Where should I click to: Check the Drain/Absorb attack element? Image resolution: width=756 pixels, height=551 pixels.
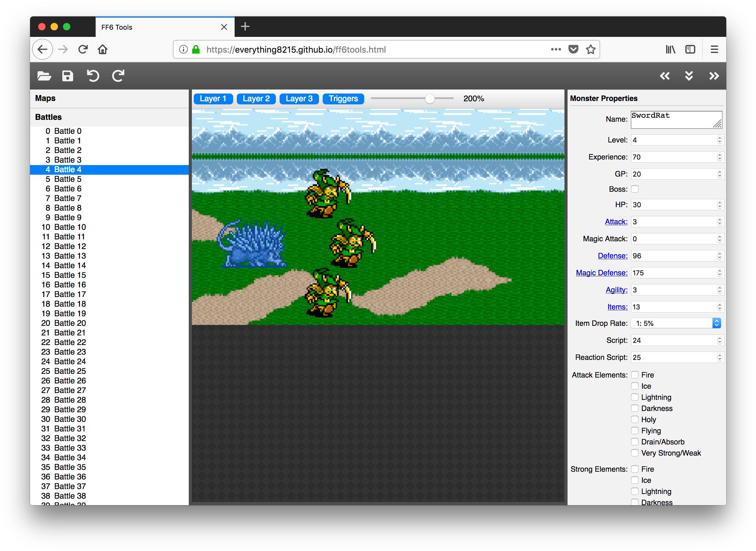pyautogui.click(x=635, y=442)
